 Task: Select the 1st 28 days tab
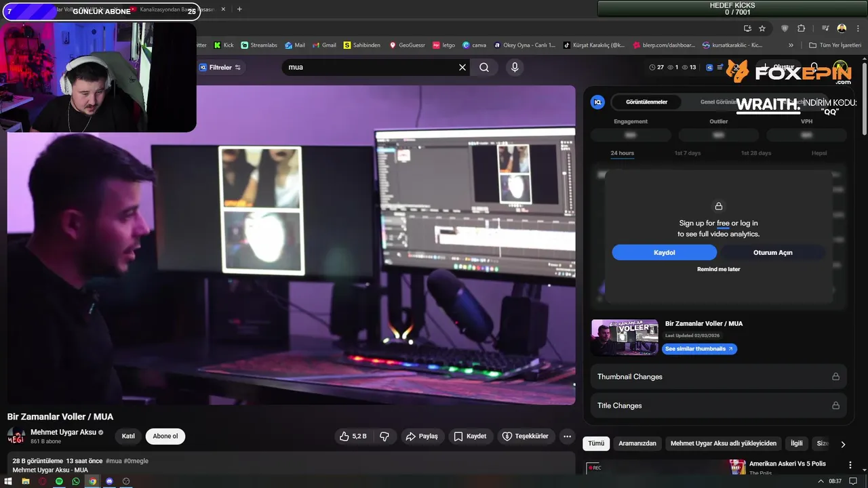pos(756,153)
